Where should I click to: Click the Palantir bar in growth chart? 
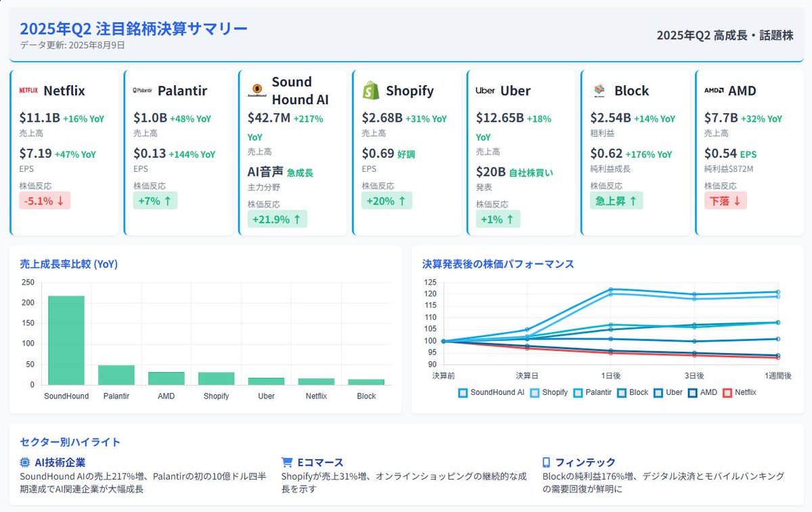pos(116,375)
